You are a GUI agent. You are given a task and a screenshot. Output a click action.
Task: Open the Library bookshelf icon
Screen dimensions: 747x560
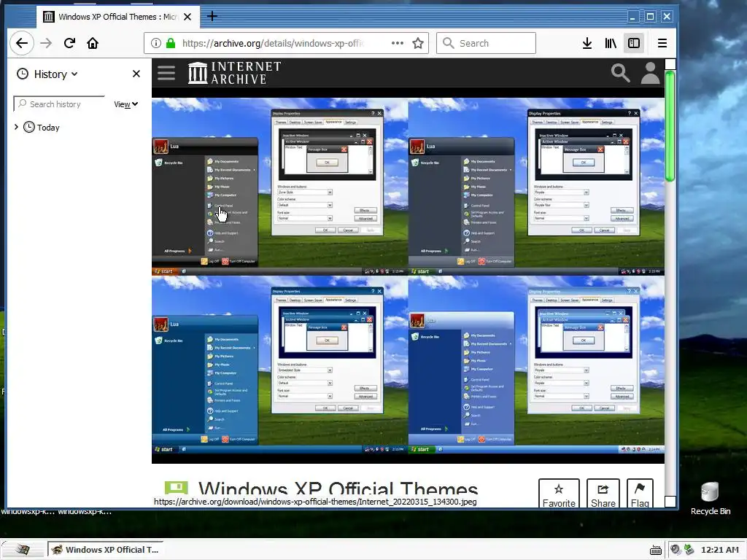tap(611, 43)
